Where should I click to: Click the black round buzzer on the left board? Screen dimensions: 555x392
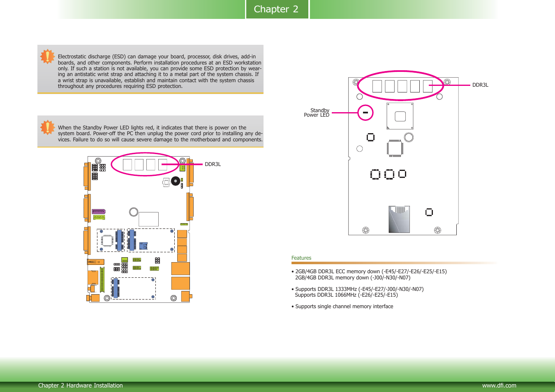point(176,181)
